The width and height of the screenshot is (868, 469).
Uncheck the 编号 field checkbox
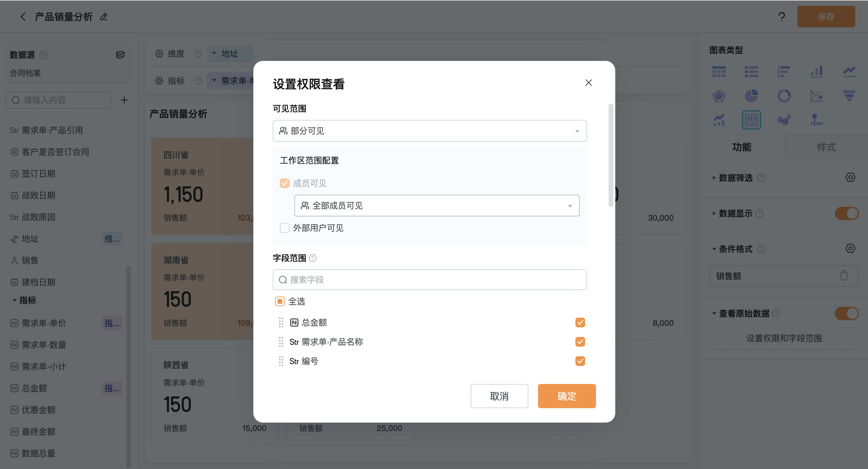pyautogui.click(x=580, y=361)
